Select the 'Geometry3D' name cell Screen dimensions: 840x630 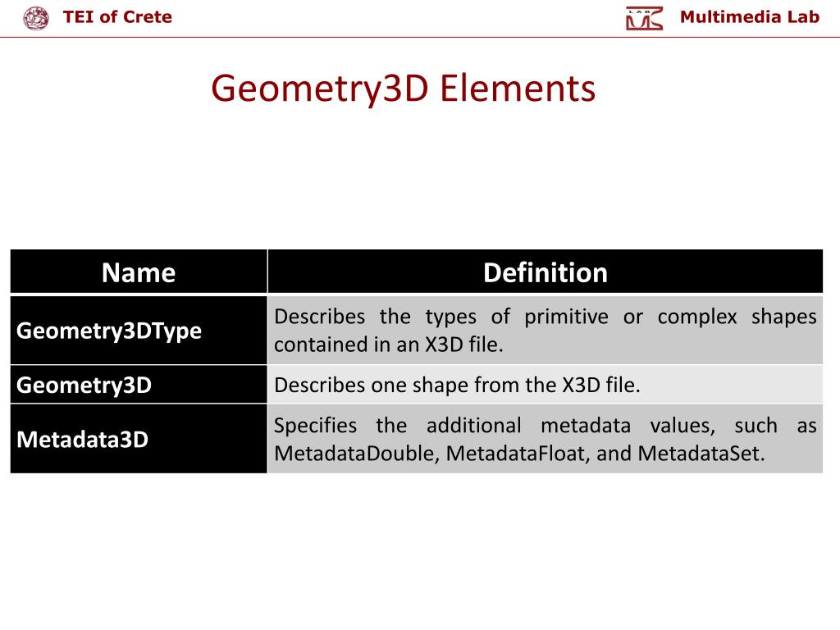pyautogui.click(x=139, y=385)
